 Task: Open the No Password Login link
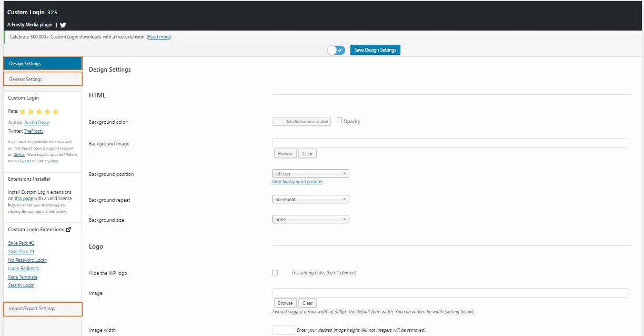[27, 260]
